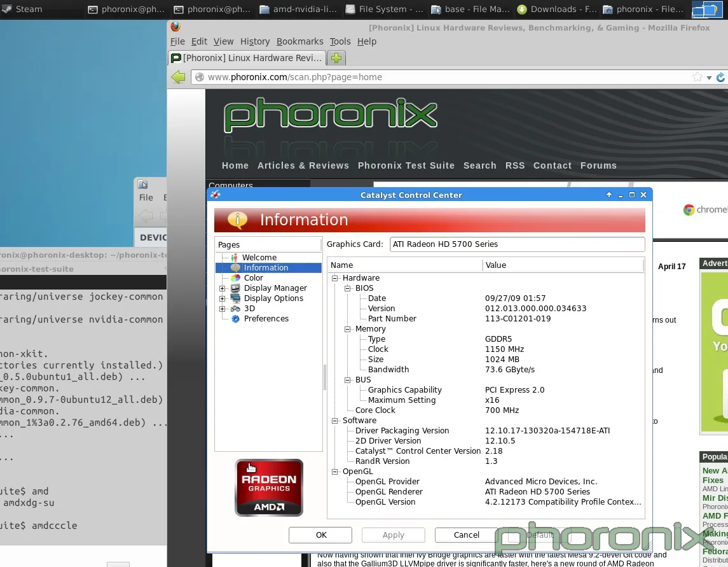Open the Firefox Help menu
Image resolution: width=728 pixels, height=567 pixels.
pos(367,41)
